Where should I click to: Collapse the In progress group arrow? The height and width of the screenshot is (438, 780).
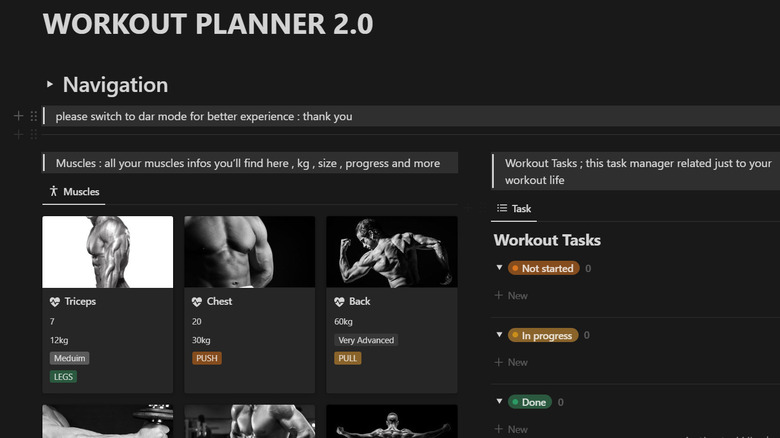point(500,335)
